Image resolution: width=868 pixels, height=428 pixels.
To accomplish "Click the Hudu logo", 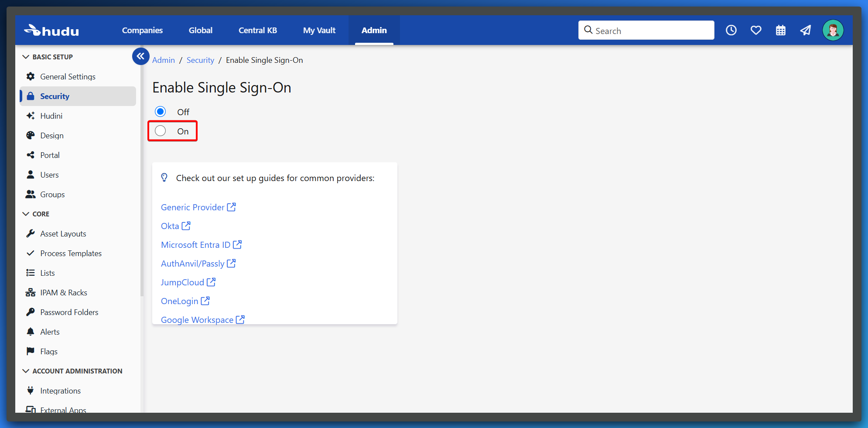I will click(51, 31).
